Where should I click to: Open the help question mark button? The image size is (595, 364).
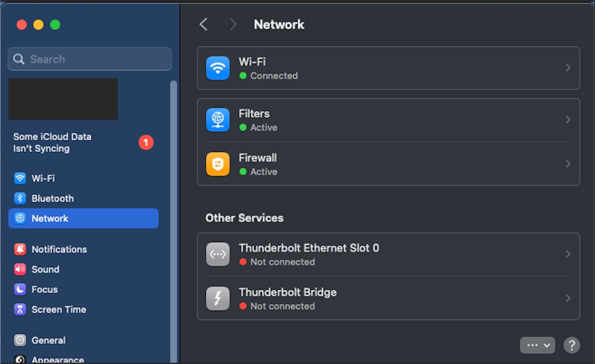(x=572, y=346)
